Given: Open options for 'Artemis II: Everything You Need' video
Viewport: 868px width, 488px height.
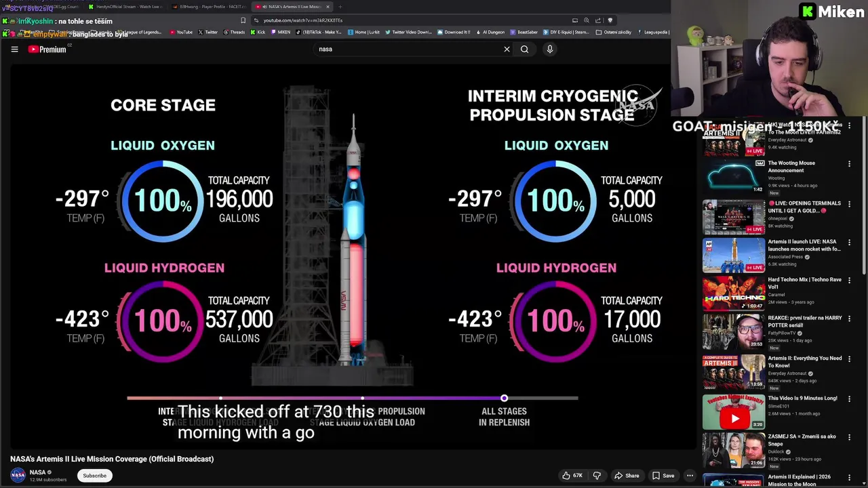Looking at the screenshot, I should 849,359.
